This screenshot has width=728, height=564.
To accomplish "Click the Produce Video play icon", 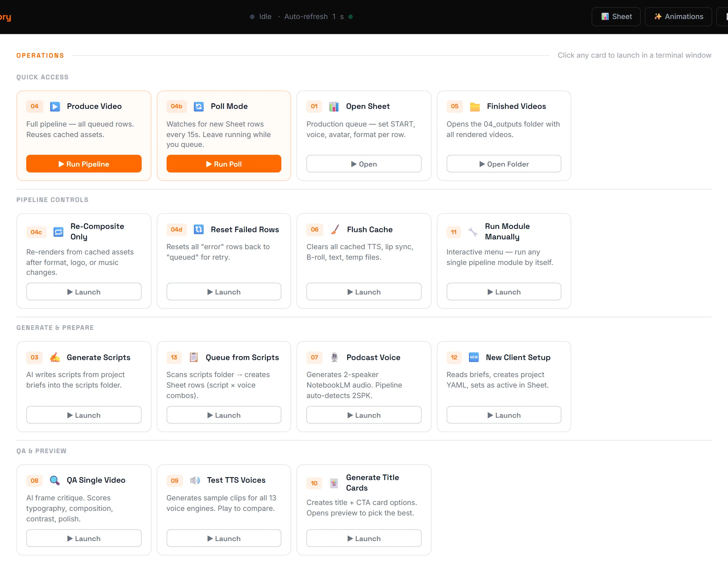I will [x=55, y=106].
